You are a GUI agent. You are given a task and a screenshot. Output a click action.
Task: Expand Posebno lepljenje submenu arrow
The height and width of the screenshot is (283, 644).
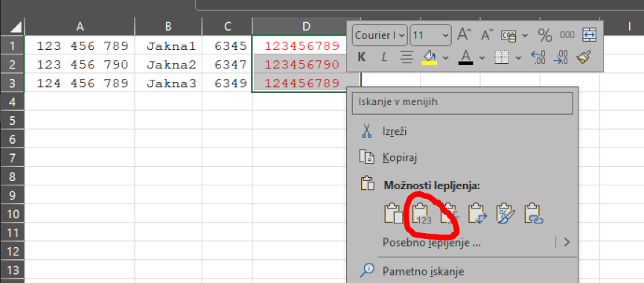pyautogui.click(x=567, y=242)
